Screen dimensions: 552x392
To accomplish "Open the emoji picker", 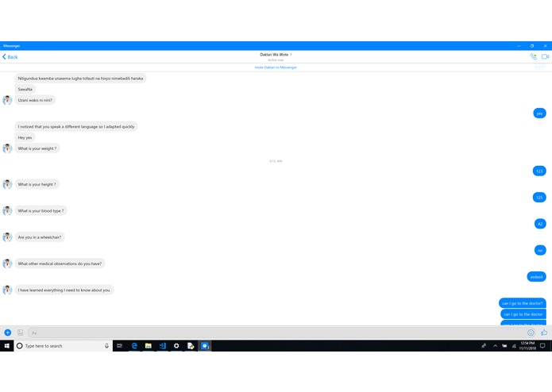I will coord(531,332).
